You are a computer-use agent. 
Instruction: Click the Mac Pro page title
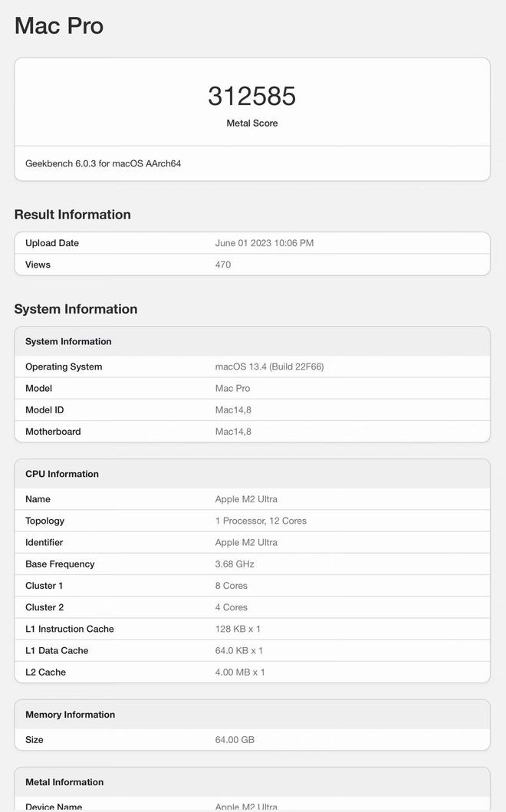pyautogui.click(x=59, y=26)
